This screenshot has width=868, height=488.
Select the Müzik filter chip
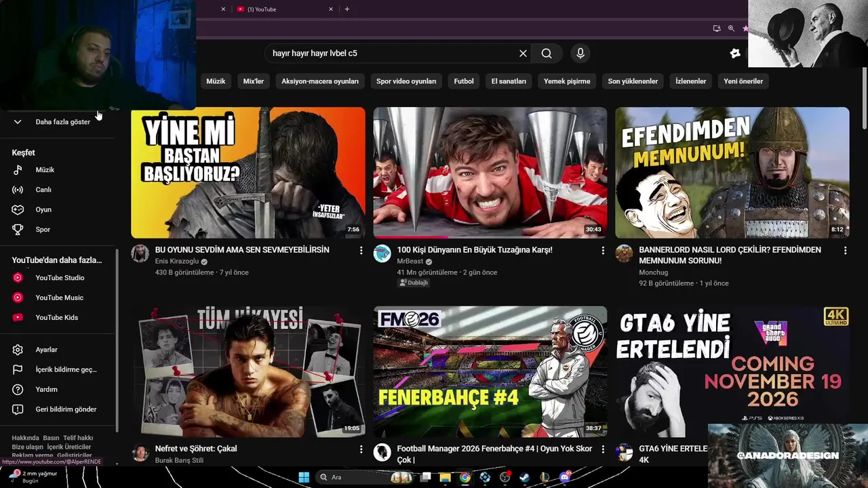216,81
